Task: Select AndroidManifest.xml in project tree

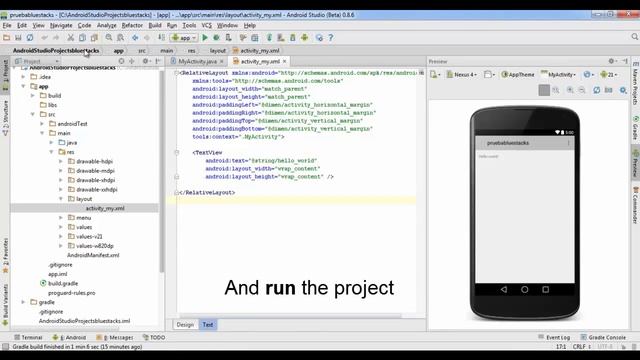Action: point(93,255)
